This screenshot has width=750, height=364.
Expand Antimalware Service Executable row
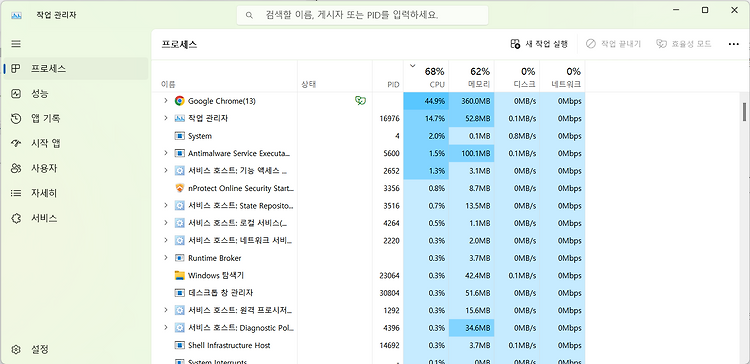tap(165, 153)
